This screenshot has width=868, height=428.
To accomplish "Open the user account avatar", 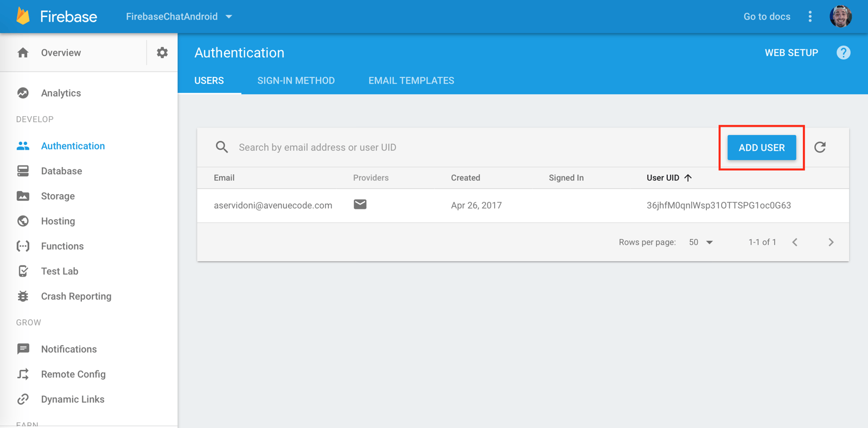I will [840, 16].
